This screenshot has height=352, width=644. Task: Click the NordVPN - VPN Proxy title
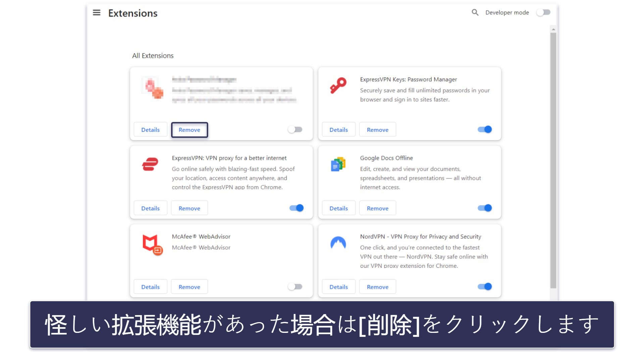(x=420, y=237)
